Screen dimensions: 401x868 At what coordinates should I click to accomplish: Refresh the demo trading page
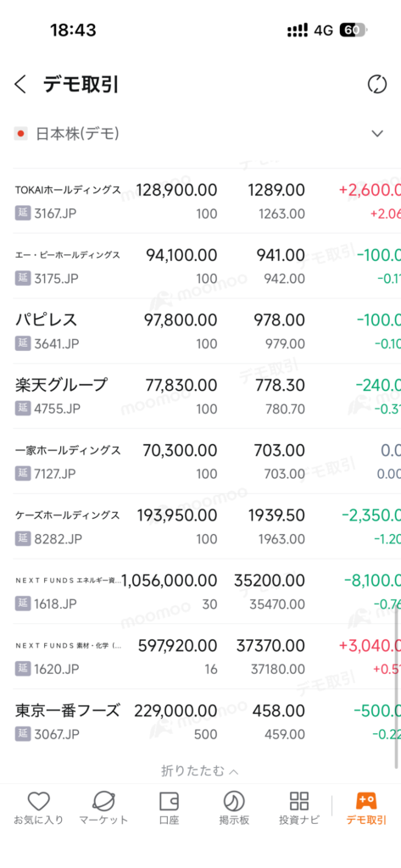376,85
